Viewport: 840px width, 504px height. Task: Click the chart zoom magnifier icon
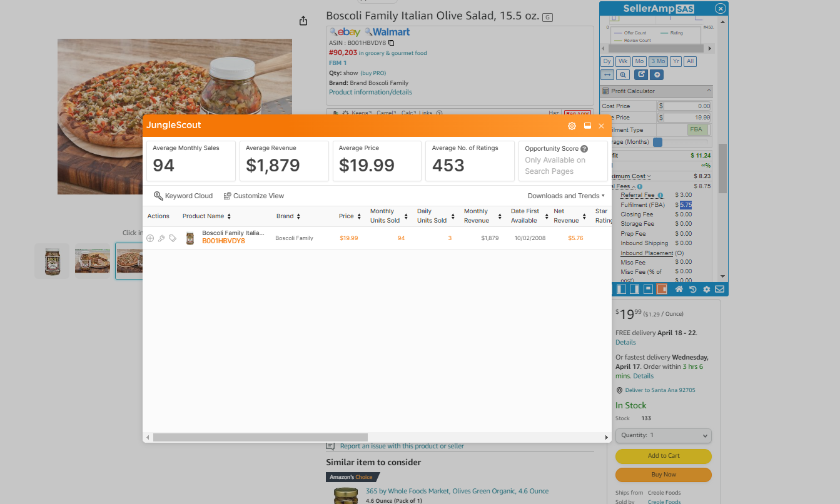coord(623,75)
